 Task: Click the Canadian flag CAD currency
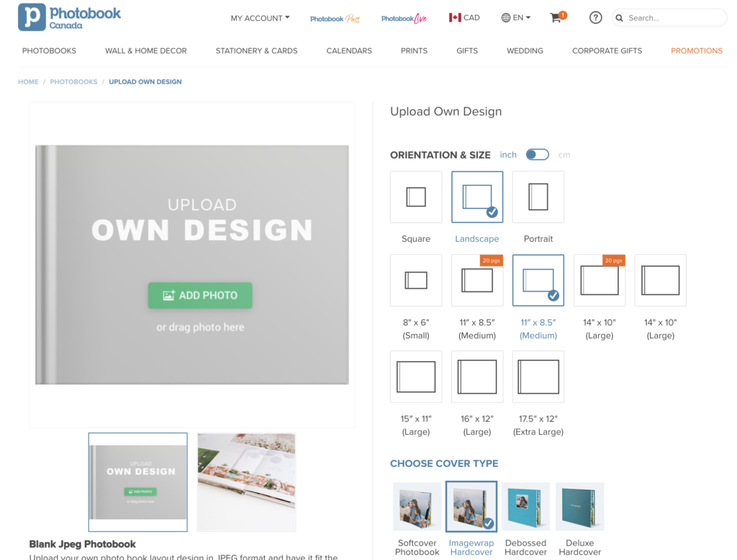(464, 18)
